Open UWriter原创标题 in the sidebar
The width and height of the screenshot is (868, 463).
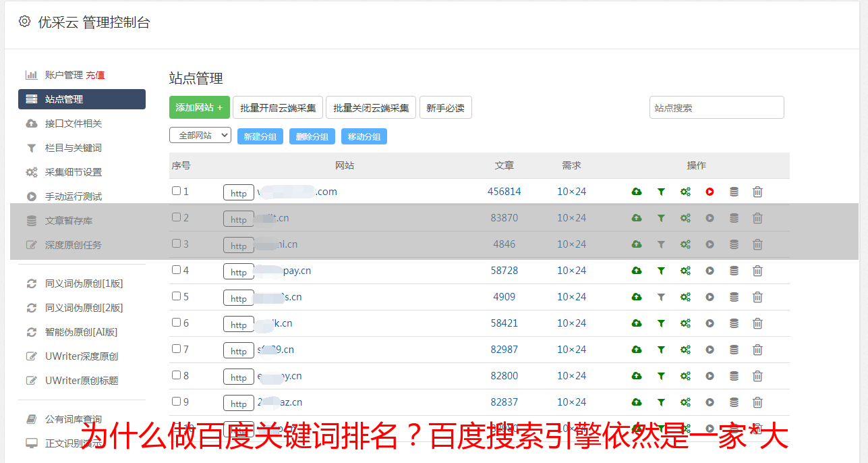(x=82, y=381)
